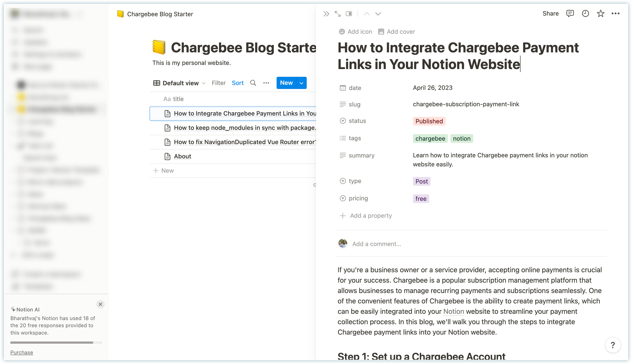The image size is (632, 364).
Task: Click the slug property lines icon
Action: (x=343, y=104)
